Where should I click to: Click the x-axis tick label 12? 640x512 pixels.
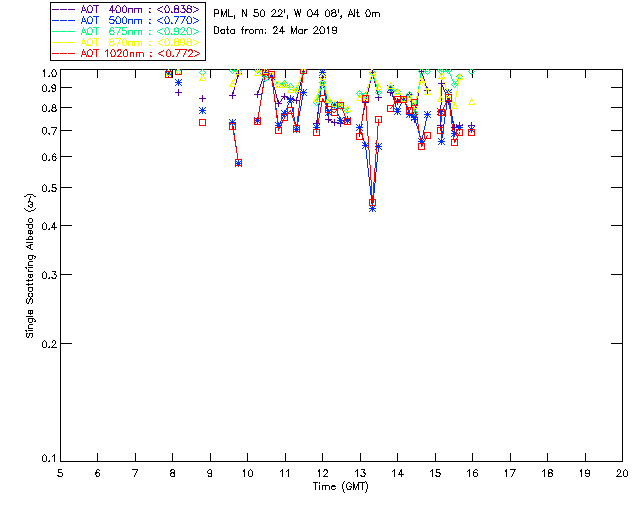click(x=322, y=472)
